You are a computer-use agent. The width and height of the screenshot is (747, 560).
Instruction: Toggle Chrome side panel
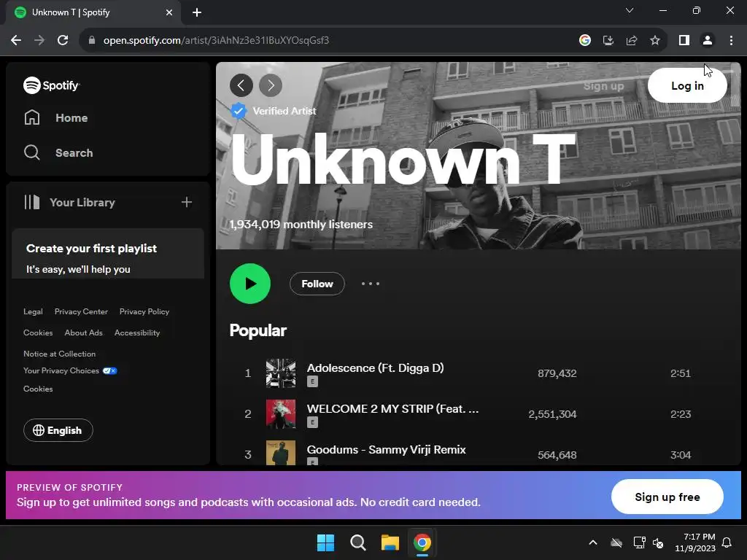click(684, 41)
